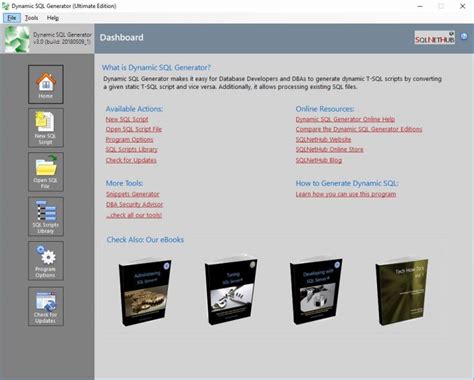The image size is (474, 380).
Task: Follow the Open SQL Script File link
Action: (134, 129)
